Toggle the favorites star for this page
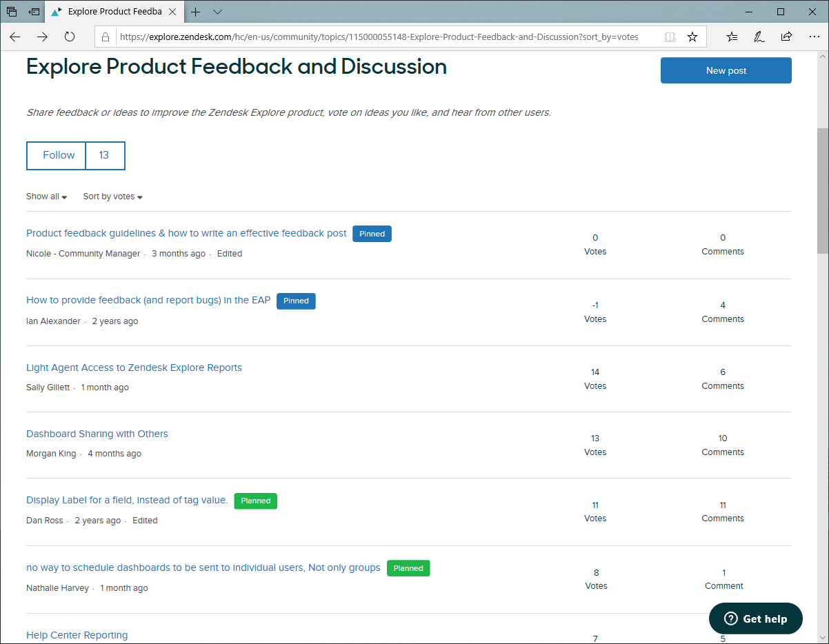The image size is (829, 644). click(x=692, y=37)
